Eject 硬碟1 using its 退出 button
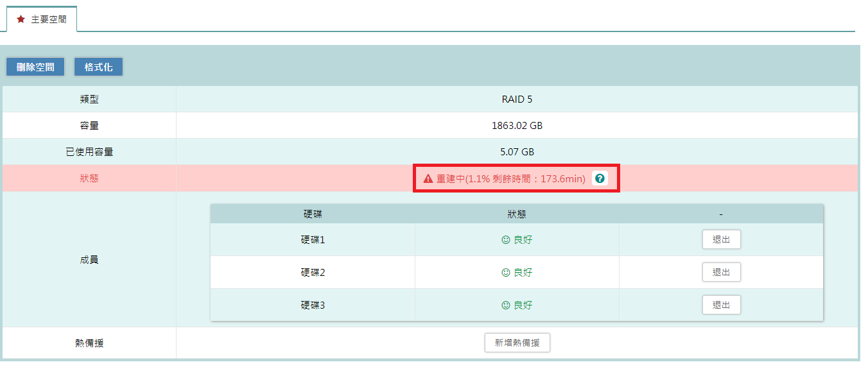The height and width of the screenshot is (369, 868). tap(721, 239)
